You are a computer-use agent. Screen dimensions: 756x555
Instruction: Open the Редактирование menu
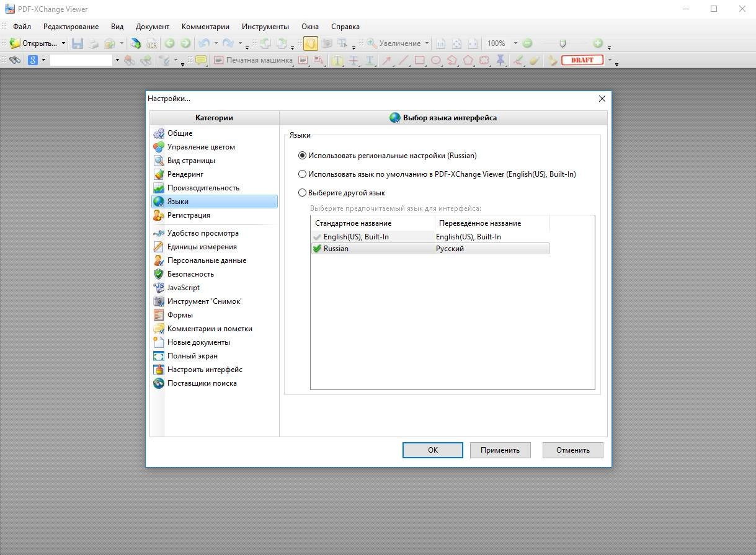(71, 27)
